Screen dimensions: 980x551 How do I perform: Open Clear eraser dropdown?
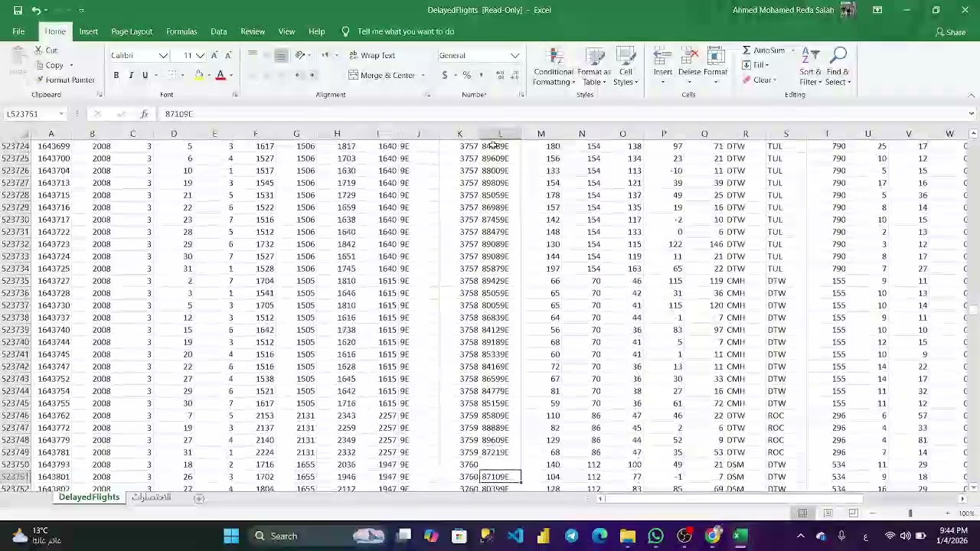click(759, 80)
